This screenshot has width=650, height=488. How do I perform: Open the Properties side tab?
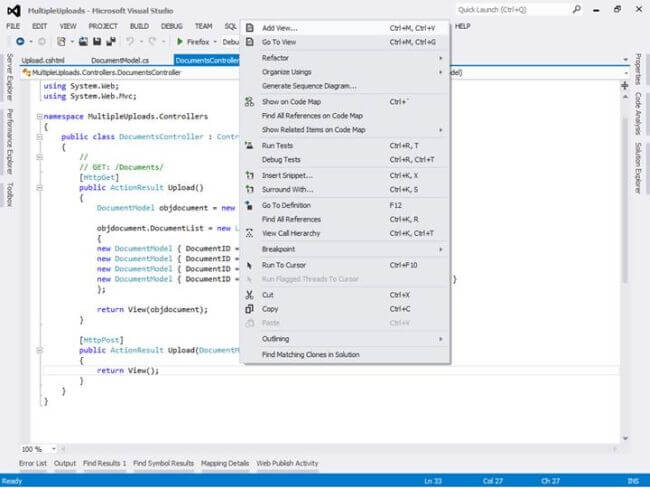[638, 69]
